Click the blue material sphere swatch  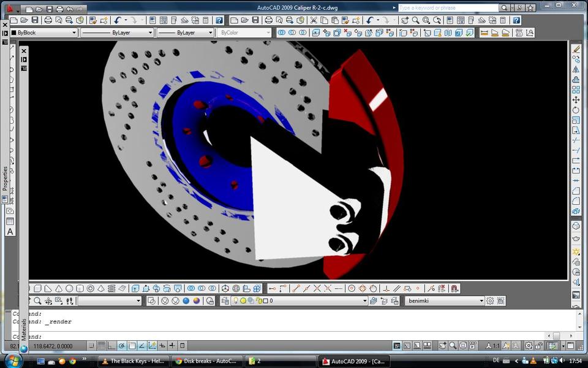coord(186,301)
